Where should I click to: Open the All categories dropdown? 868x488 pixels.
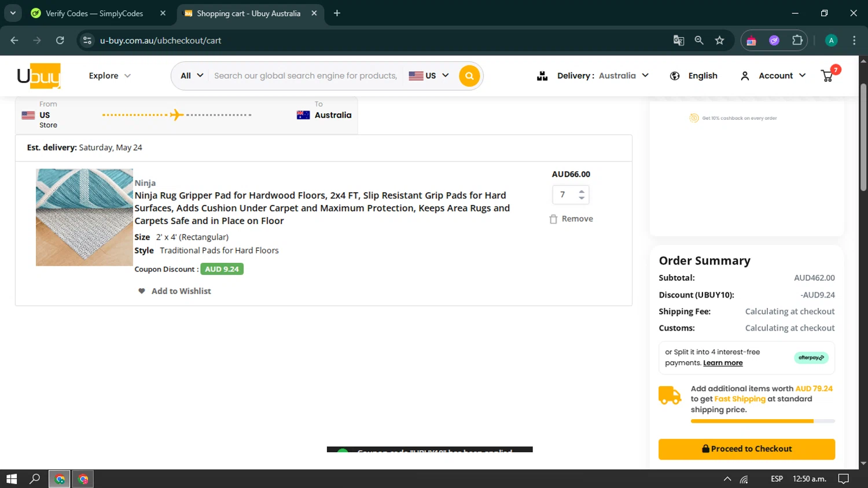click(x=192, y=76)
